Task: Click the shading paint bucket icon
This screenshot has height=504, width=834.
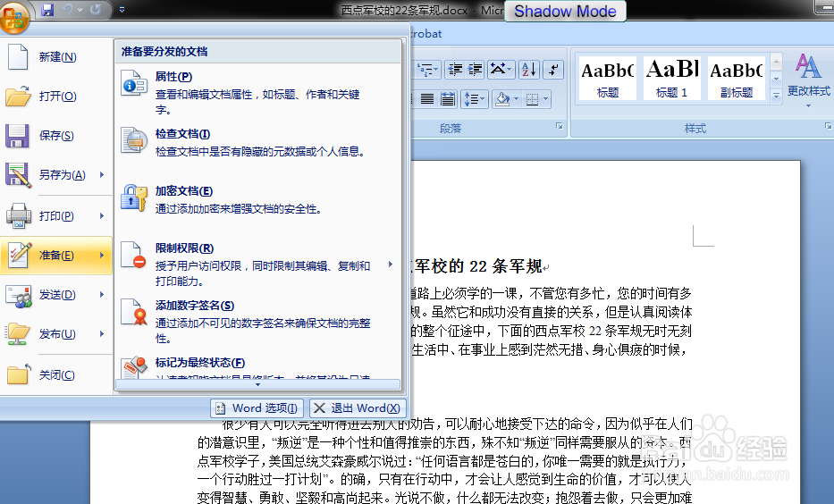Action: 502,99
